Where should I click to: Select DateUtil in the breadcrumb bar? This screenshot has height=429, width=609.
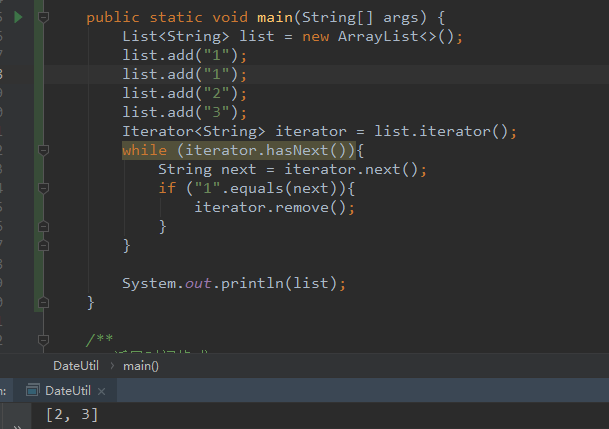tap(75, 366)
